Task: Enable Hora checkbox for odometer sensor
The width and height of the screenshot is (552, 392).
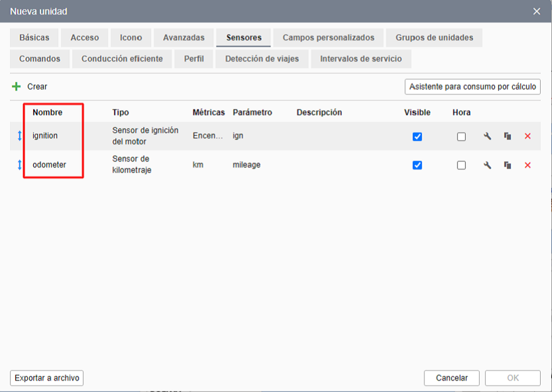Action: (461, 165)
